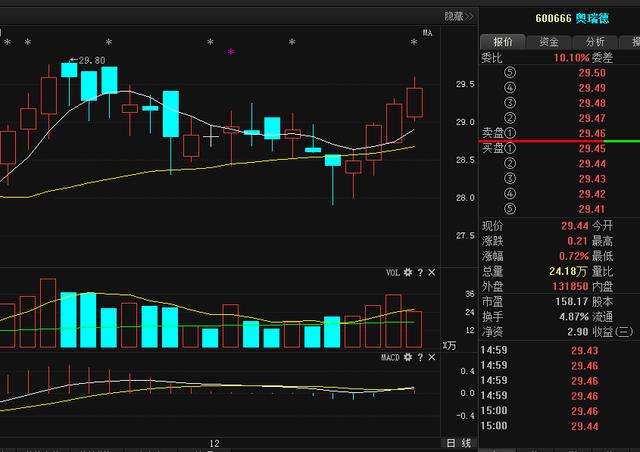Select 卖盘 level one price 29.46
The image size is (640, 452).
[592, 134]
